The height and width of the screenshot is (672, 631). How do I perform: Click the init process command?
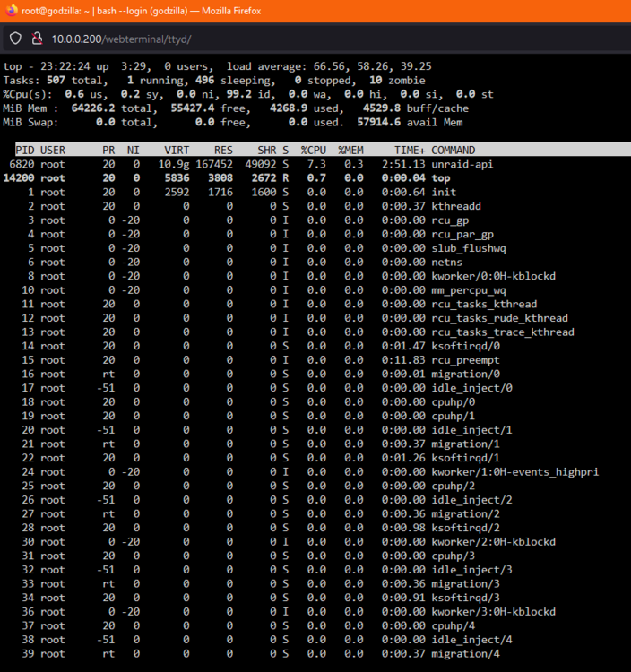[444, 192]
